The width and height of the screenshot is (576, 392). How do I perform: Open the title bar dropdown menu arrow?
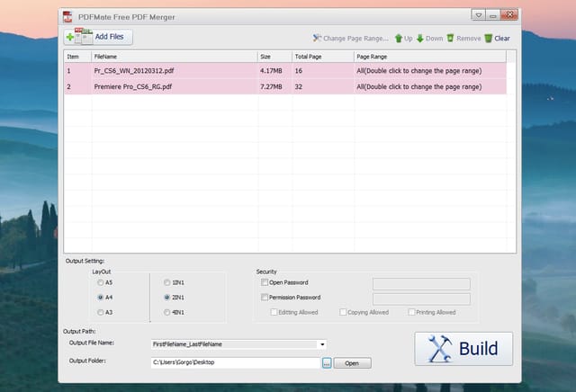point(478,15)
